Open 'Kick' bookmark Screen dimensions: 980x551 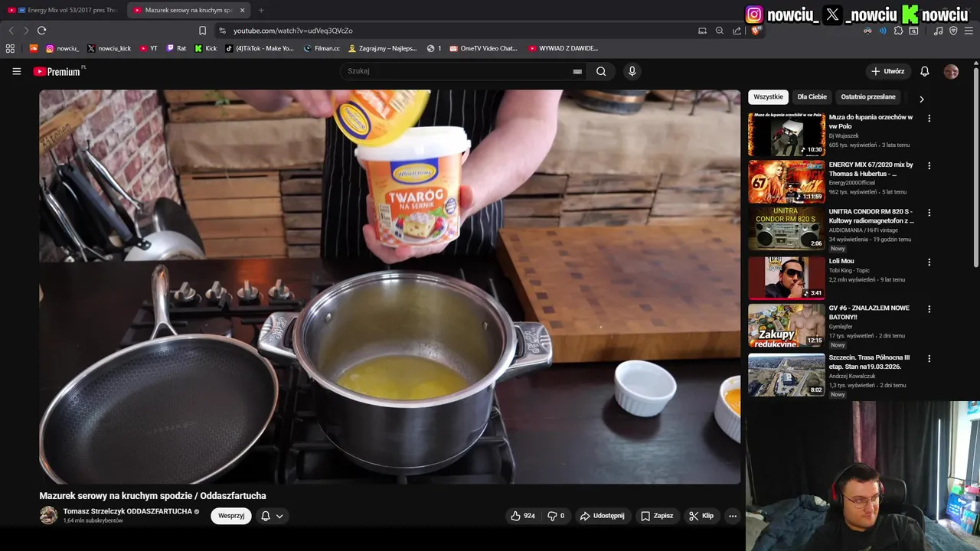[206, 48]
